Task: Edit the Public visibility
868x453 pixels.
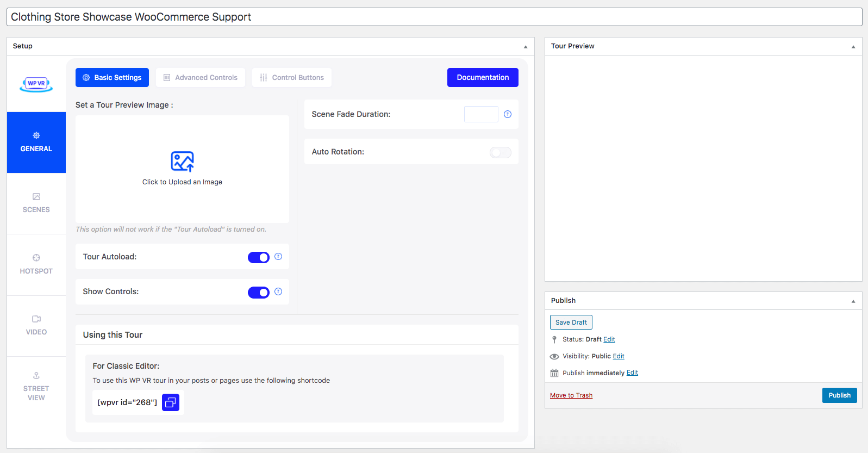Action: click(x=619, y=356)
